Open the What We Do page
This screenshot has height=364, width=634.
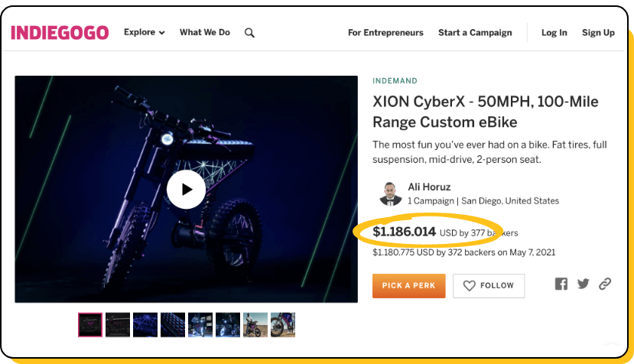coord(205,32)
